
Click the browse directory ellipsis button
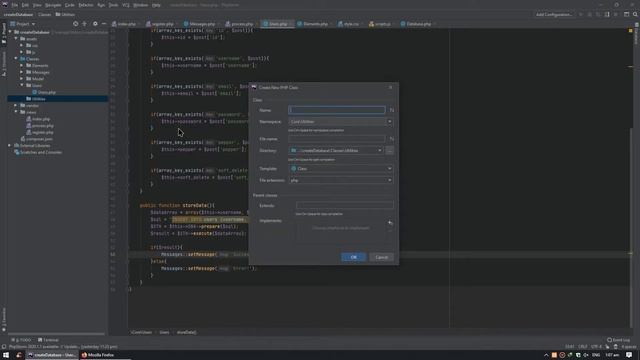(x=390, y=151)
